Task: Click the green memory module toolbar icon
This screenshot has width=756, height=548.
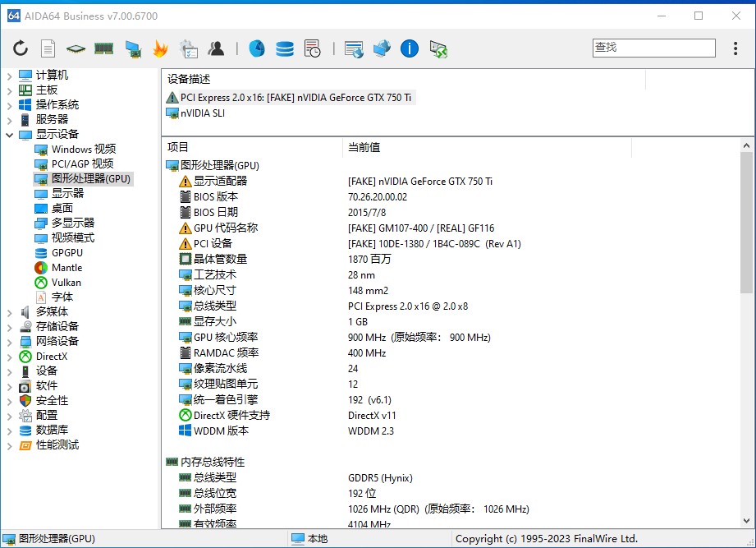Action: click(103, 48)
